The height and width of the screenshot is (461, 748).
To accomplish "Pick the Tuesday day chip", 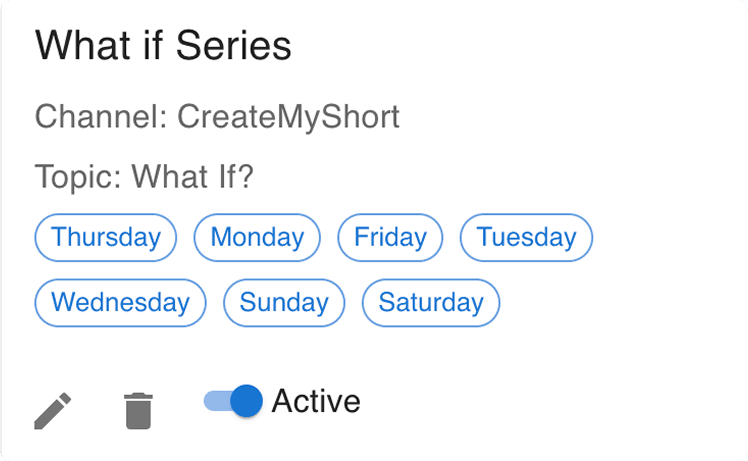I will [x=526, y=238].
